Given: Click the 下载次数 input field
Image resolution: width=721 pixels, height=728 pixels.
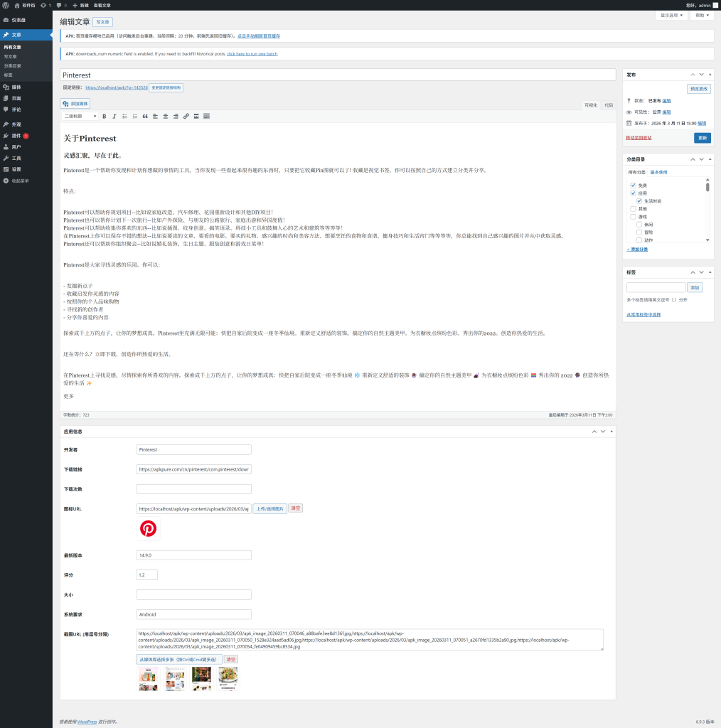Looking at the screenshot, I should click(x=193, y=489).
